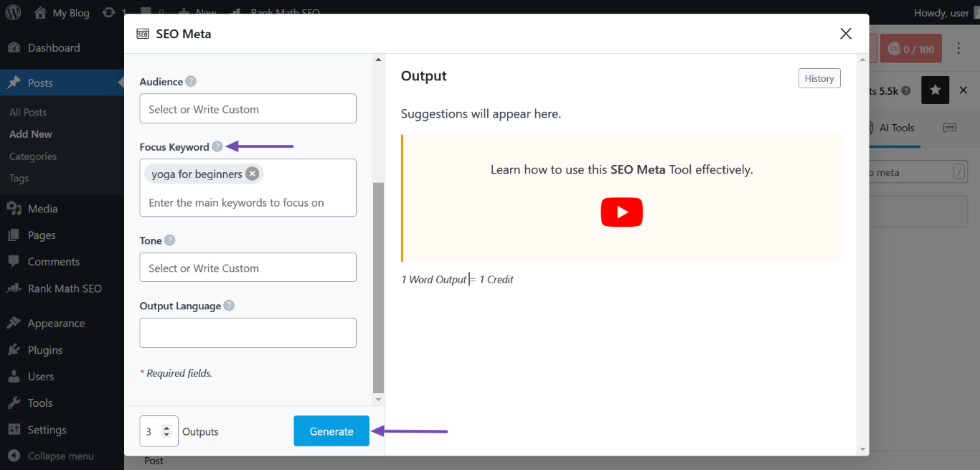Click the 'yoga for beginners' keyword text
Screen dimensions: 980x470
[x=197, y=174]
